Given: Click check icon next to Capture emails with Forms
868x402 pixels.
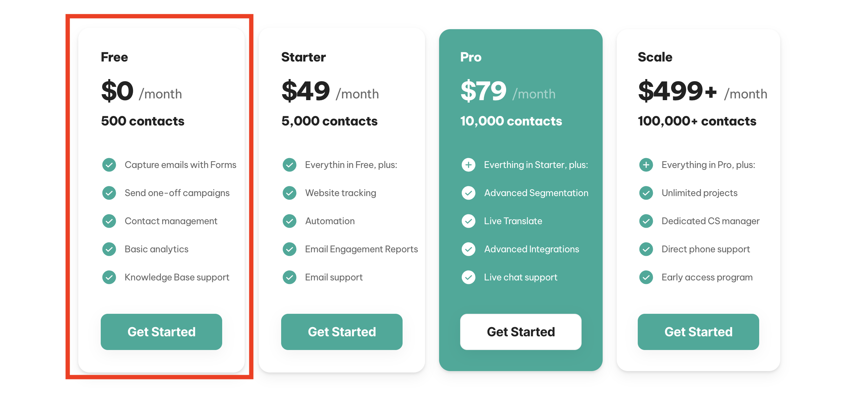Looking at the screenshot, I should tap(109, 165).
